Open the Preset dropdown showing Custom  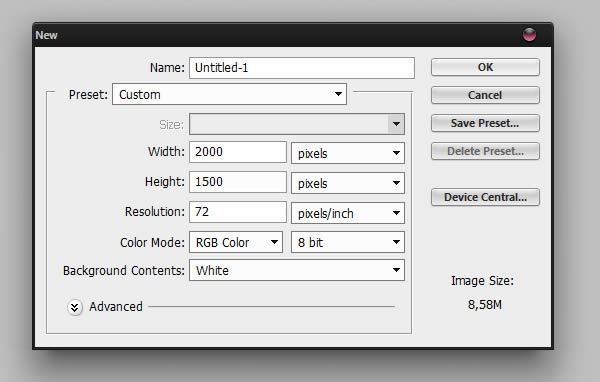point(230,94)
